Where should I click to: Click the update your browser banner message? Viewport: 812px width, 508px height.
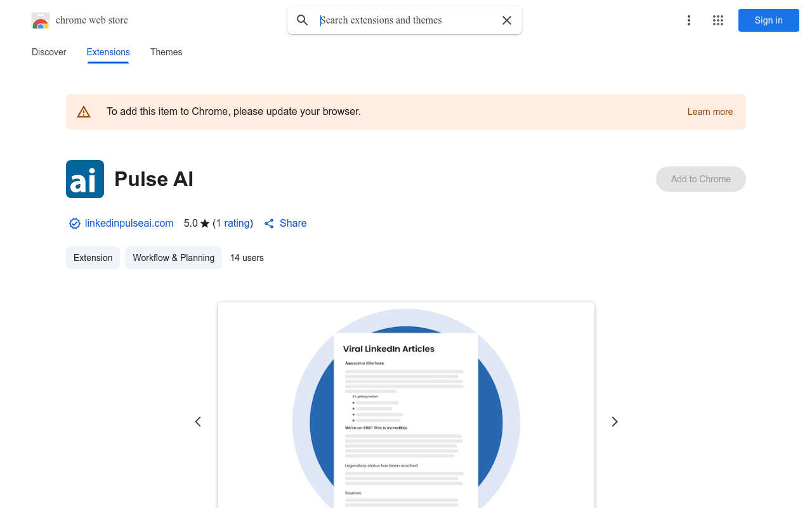click(234, 112)
